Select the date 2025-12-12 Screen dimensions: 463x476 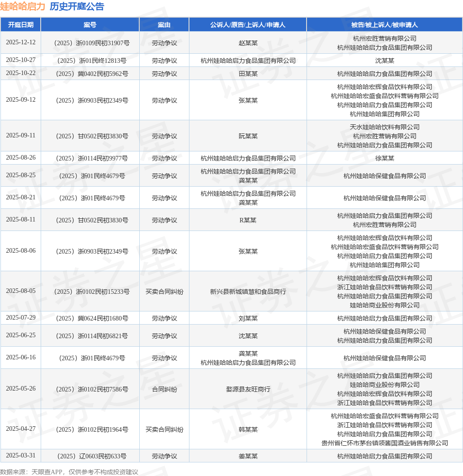click(x=21, y=42)
